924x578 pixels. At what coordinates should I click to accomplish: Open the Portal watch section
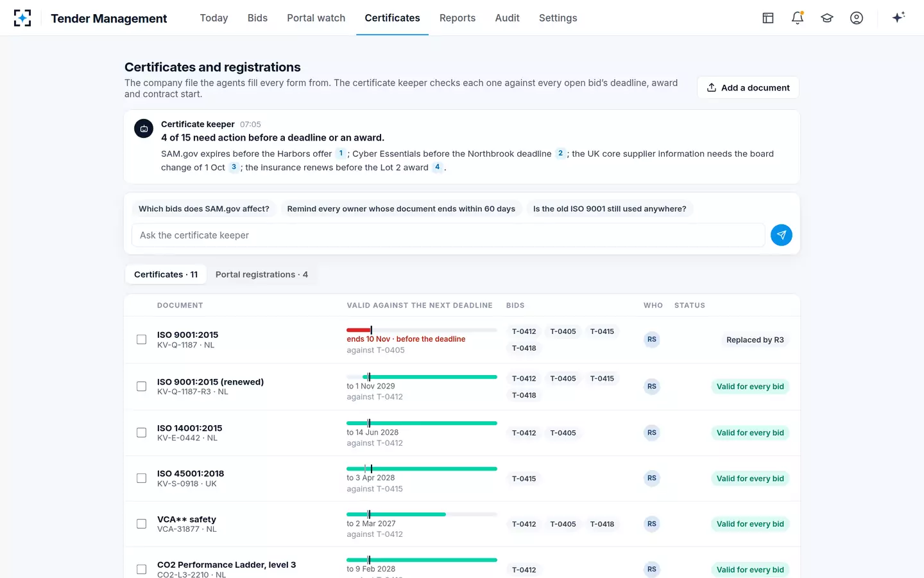pyautogui.click(x=316, y=18)
